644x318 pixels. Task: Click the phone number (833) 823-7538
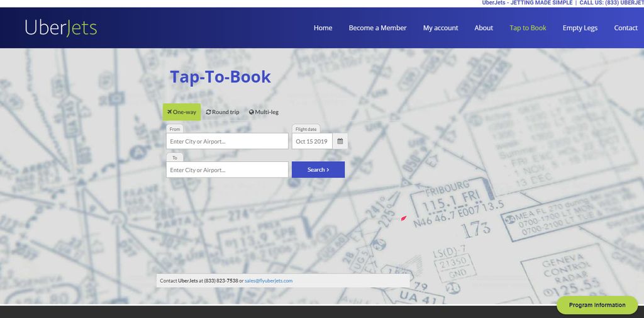221,281
